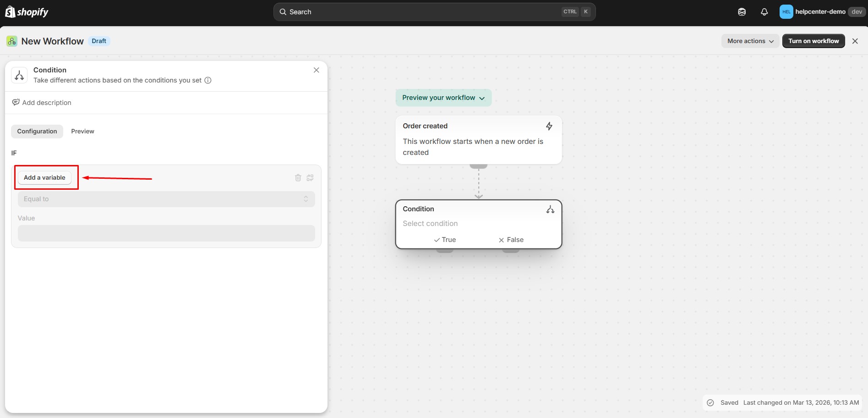Screen dimensions: 868x418
Task: Click the Value input field
Action: click(x=166, y=233)
